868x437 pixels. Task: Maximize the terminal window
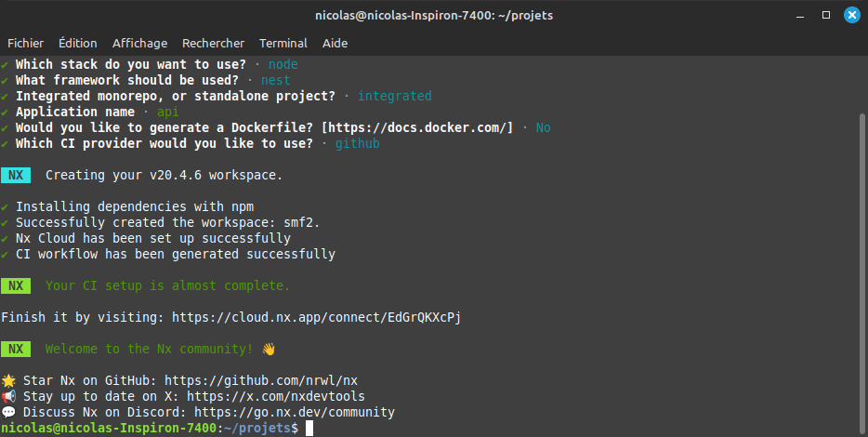point(826,15)
